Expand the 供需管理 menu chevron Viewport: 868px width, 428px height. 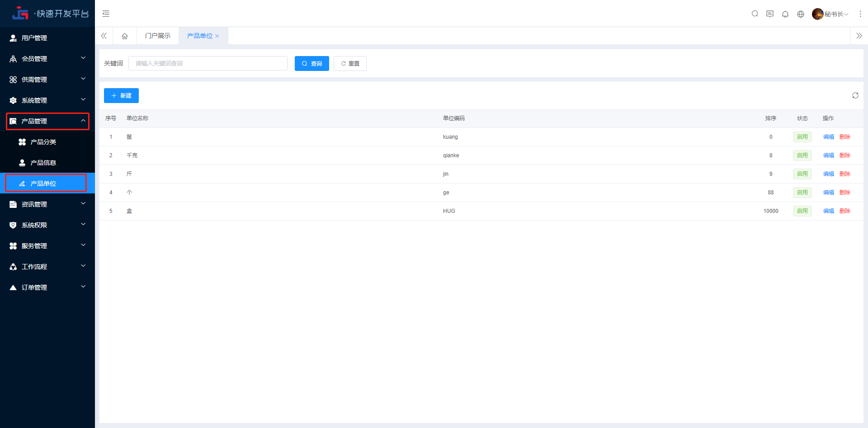(x=83, y=79)
